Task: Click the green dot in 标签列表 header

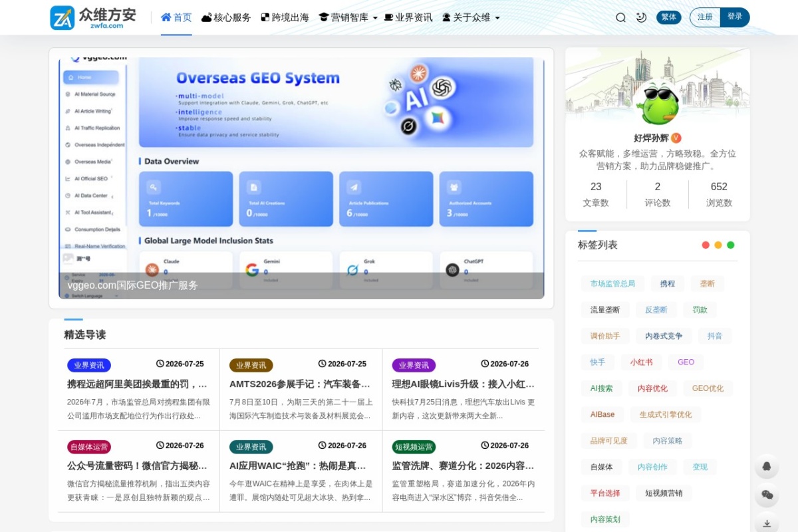Action: 731,245
